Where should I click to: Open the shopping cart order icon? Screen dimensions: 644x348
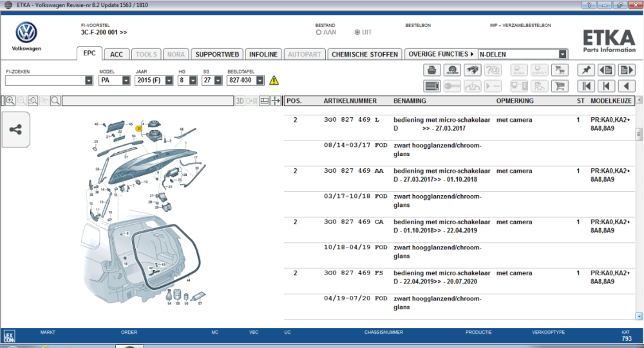pos(560,86)
